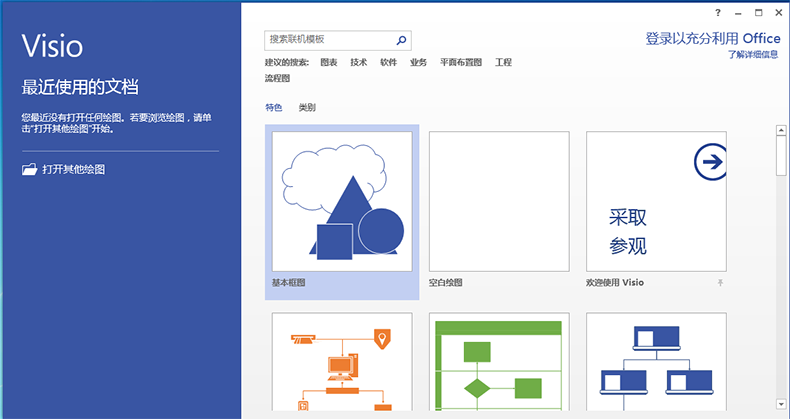Click 登录以充分利用 Office sign-in link
The image size is (790, 419).
[713, 39]
